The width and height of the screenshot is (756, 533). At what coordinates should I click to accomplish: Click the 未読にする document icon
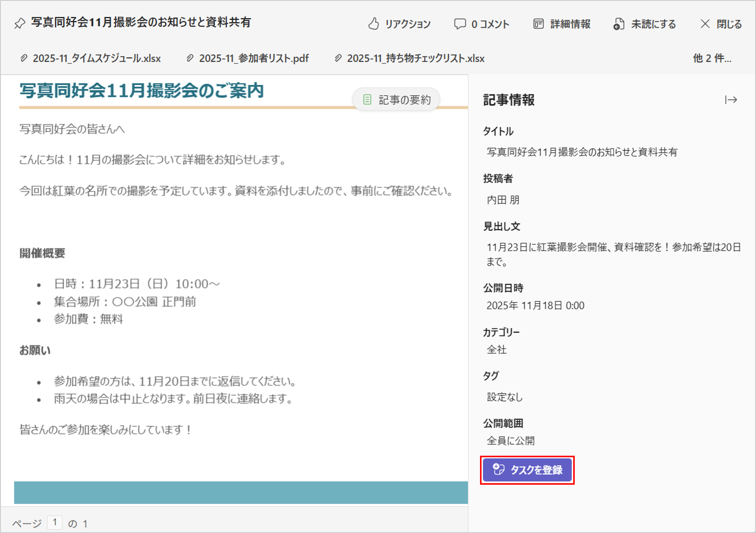tap(619, 24)
